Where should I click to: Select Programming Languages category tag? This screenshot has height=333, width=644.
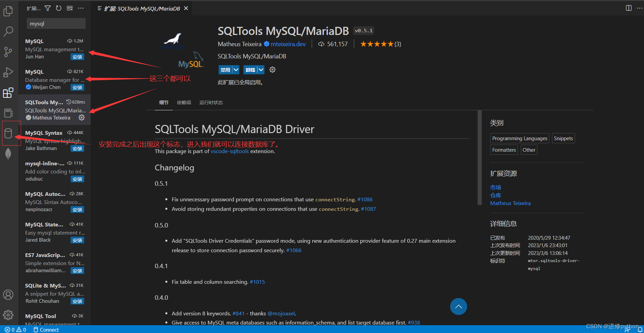[x=520, y=138]
